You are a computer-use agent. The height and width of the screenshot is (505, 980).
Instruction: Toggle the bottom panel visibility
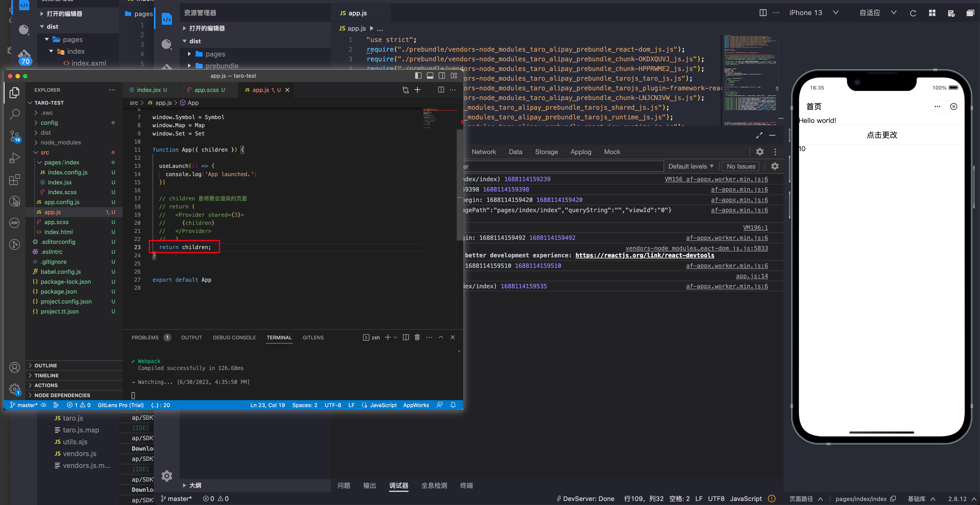(x=430, y=76)
